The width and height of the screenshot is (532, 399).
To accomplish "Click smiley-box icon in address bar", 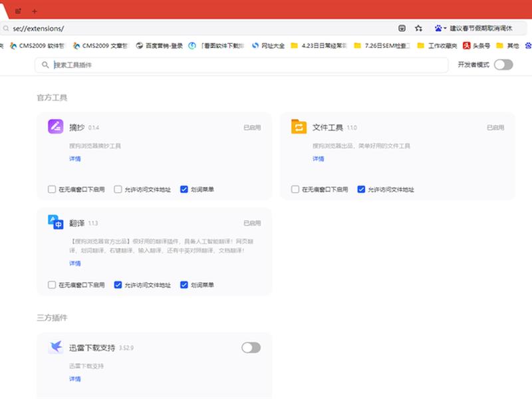I will (402, 28).
